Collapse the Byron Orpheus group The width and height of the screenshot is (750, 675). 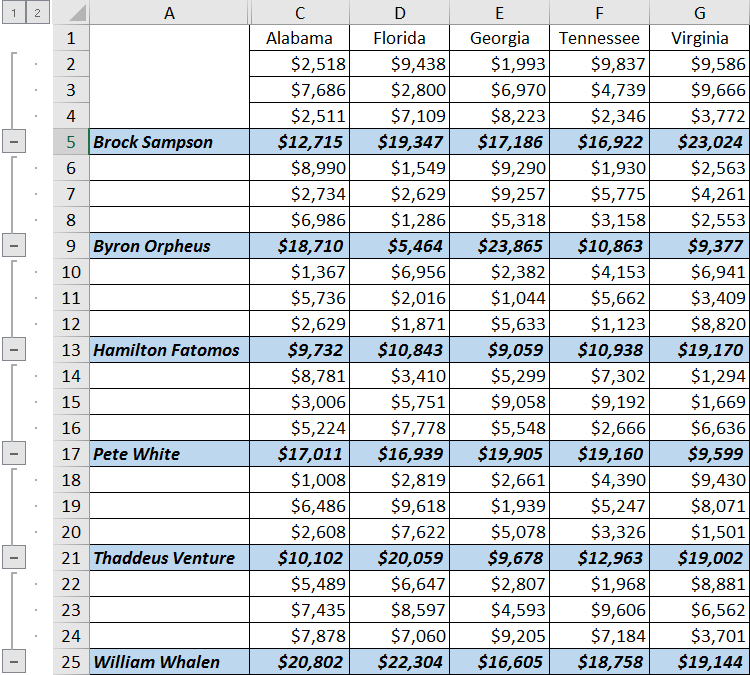[13, 246]
